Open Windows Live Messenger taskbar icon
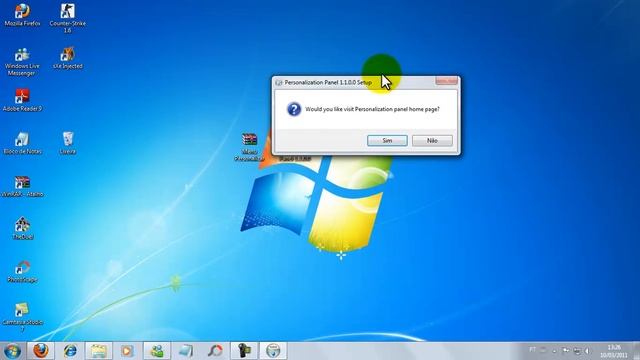 click(x=157, y=351)
